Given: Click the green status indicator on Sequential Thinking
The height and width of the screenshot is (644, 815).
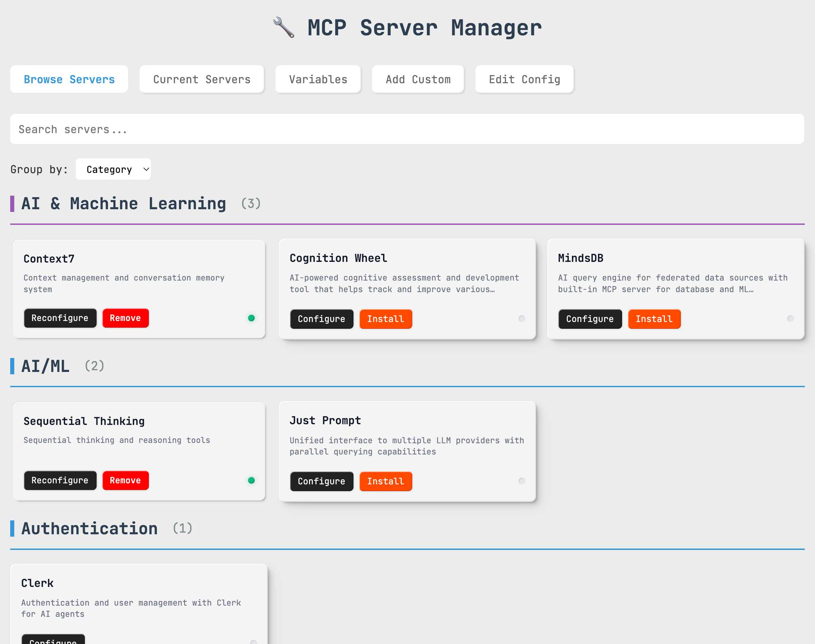Looking at the screenshot, I should (x=251, y=480).
